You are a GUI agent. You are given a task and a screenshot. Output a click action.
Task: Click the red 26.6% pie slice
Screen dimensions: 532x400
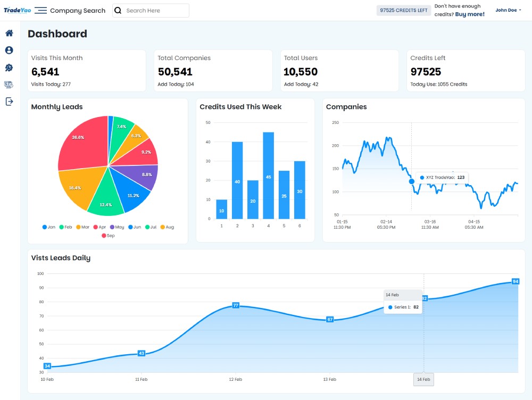80,141
